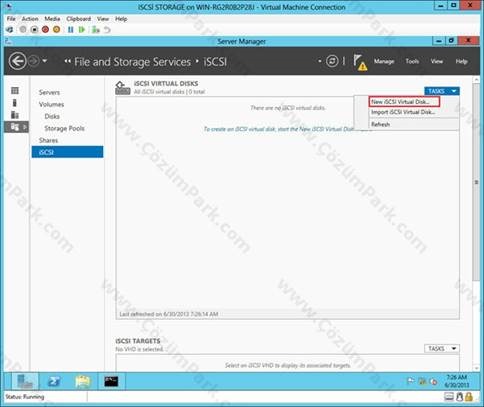
Task: Click the back arrow navigation button
Action: (17, 61)
